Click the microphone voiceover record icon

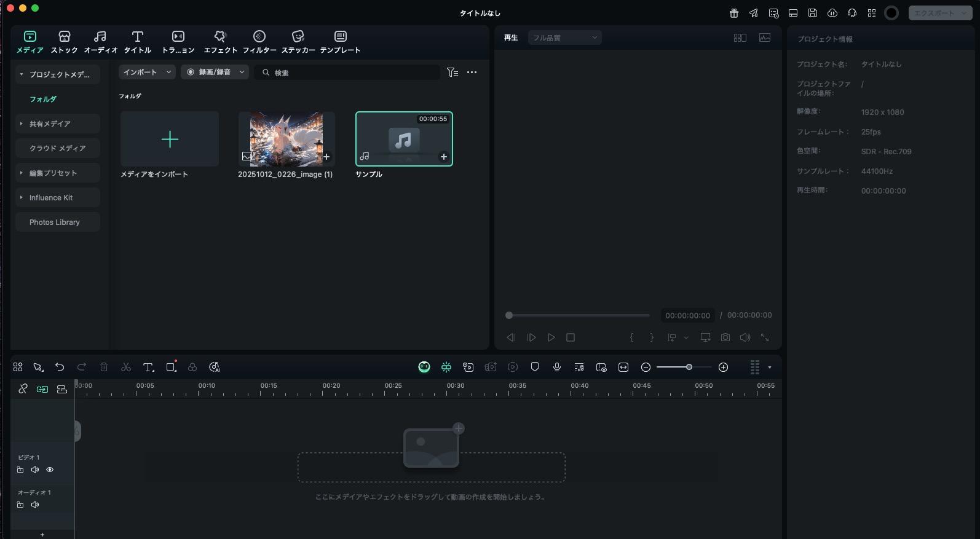(556, 368)
